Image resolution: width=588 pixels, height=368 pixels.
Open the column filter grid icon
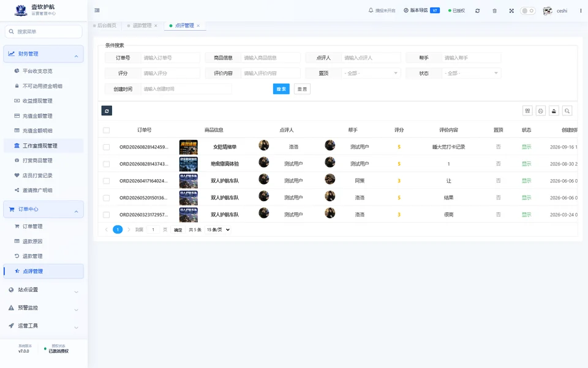click(x=527, y=111)
